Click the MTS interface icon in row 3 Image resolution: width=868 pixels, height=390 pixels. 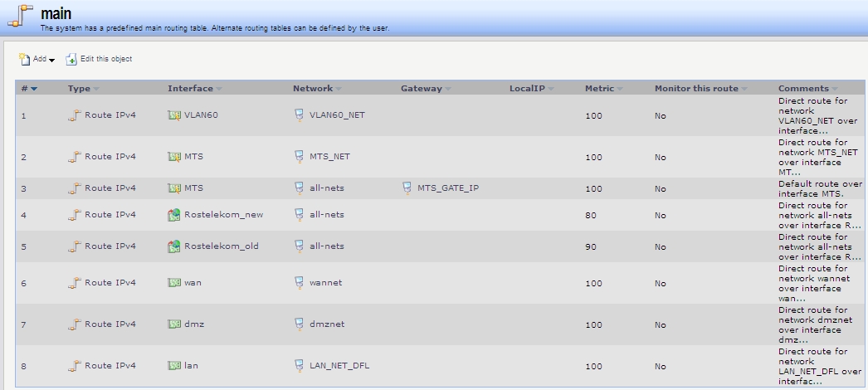pos(174,188)
